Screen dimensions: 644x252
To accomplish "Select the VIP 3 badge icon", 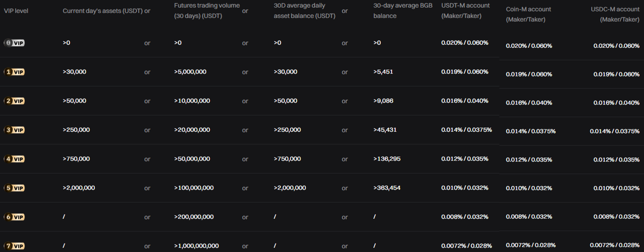I will [14, 130].
